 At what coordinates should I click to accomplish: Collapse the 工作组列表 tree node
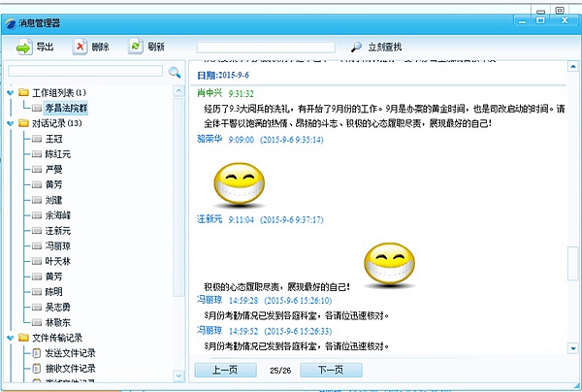10,92
